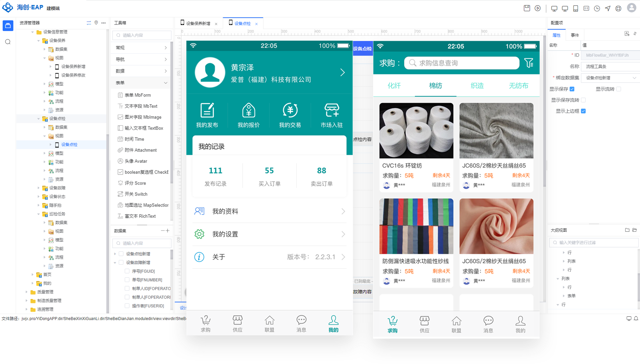Open the 绑定数据集 dropdown
This screenshot has width=640, height=364.
(611, 78)
